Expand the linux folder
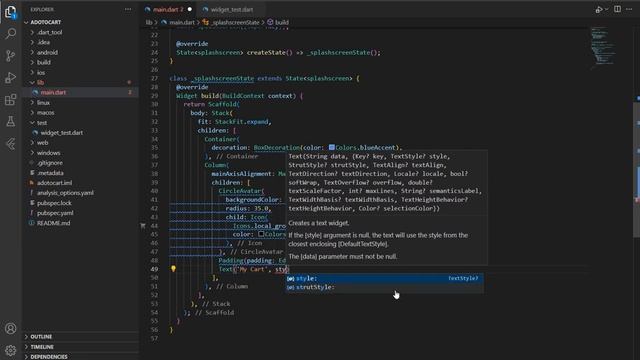640x360 pixels. click(x=43, y=102)
